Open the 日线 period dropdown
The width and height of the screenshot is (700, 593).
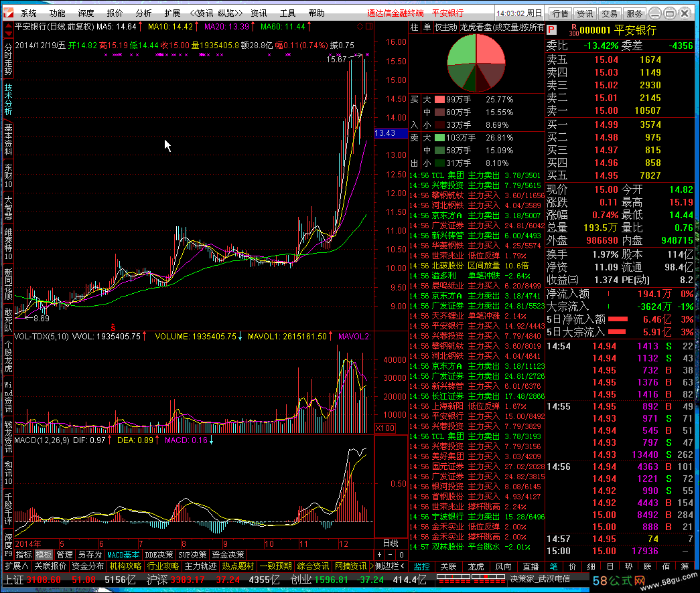[x=391, y=543]
